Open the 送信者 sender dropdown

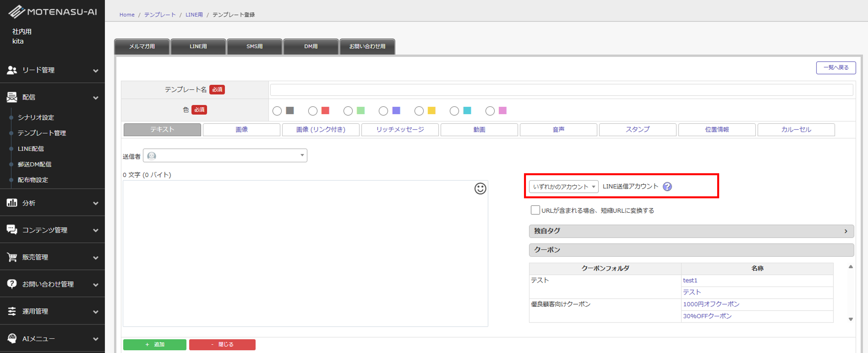(x=225, y=155)
